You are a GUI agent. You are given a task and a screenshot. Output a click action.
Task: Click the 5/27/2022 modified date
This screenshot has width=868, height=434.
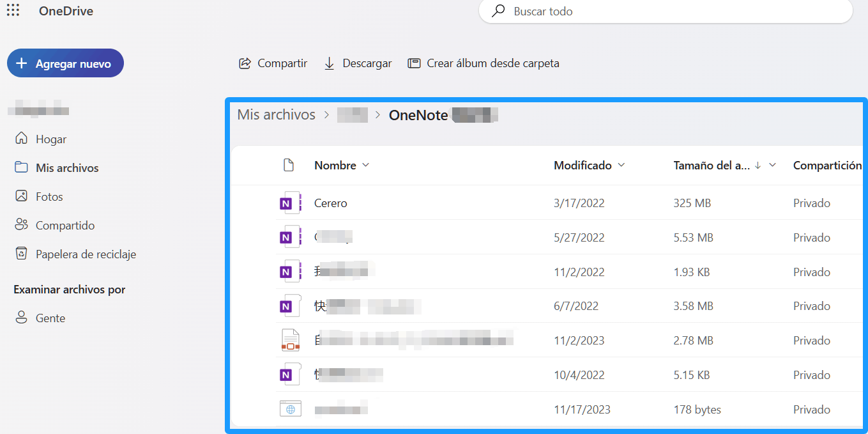tap(579, 237)
